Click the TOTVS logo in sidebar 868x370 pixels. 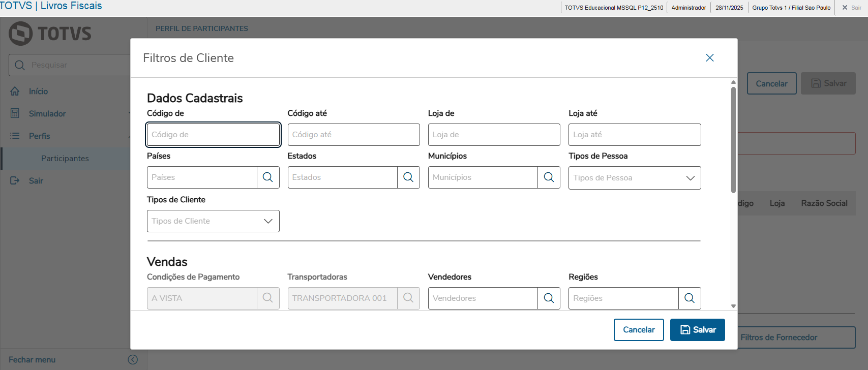[50, 34]
